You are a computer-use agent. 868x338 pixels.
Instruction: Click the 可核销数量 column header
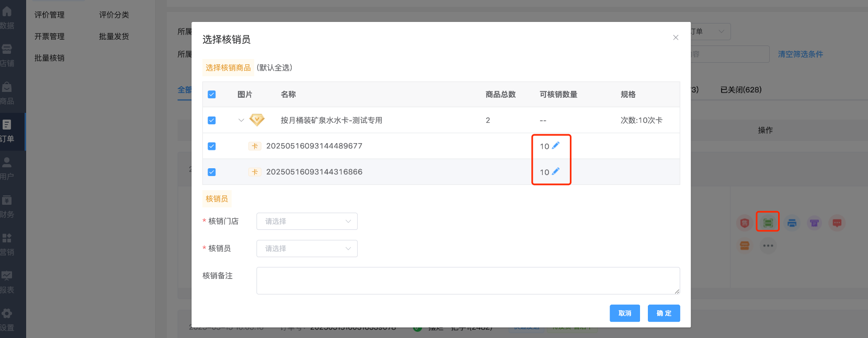click(x=558, y=95)
